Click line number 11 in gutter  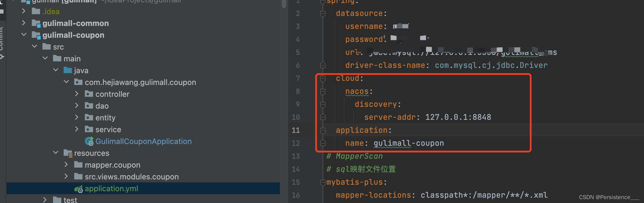coord(296,130)
